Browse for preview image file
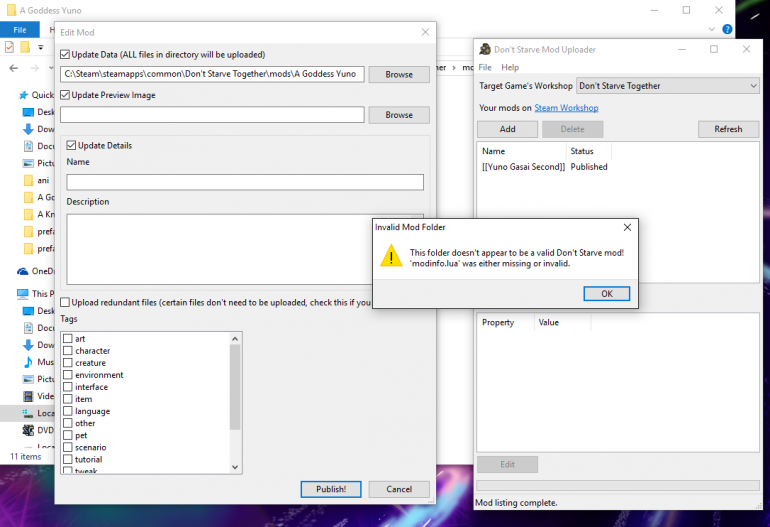This screenshot has width=770, height=527. pos(399,114)
